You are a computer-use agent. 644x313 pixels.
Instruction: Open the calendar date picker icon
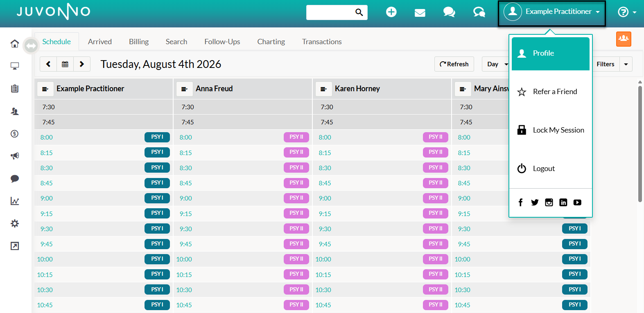click(65, 64)
